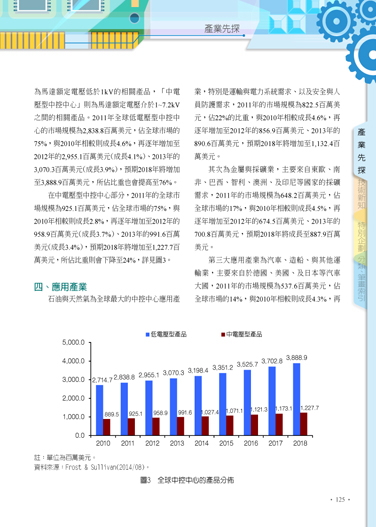
Task: Click the 2018 dark red bar labeled 1,227.7
Action: (x=303, y=424)
